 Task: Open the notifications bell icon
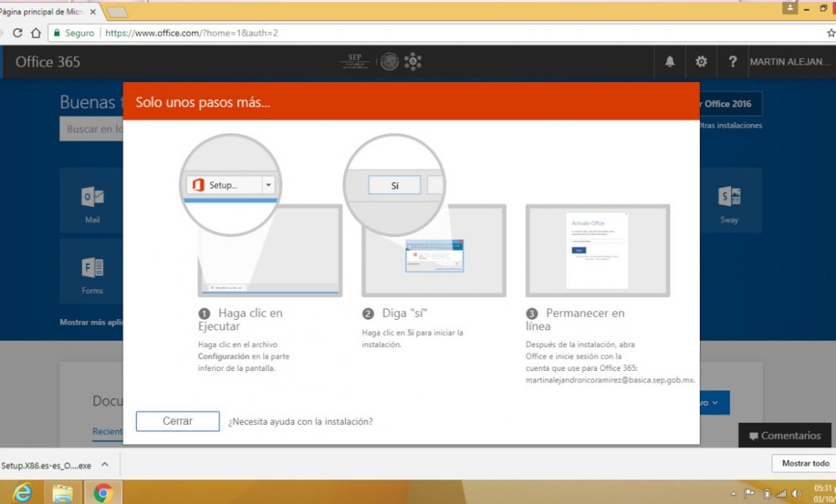click(670, 62)
